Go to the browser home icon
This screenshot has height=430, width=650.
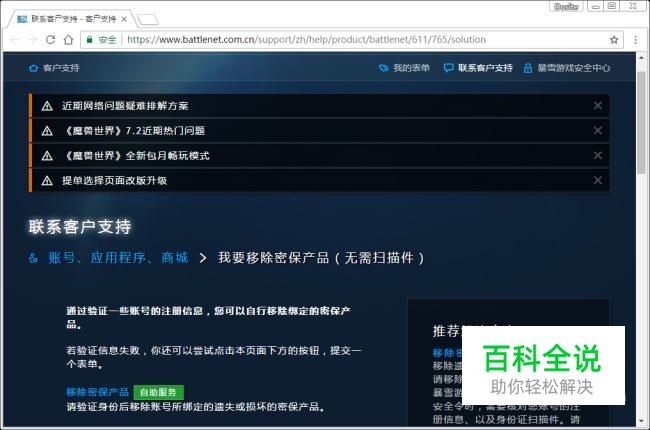pyautogui.click(x=68, y=40)
